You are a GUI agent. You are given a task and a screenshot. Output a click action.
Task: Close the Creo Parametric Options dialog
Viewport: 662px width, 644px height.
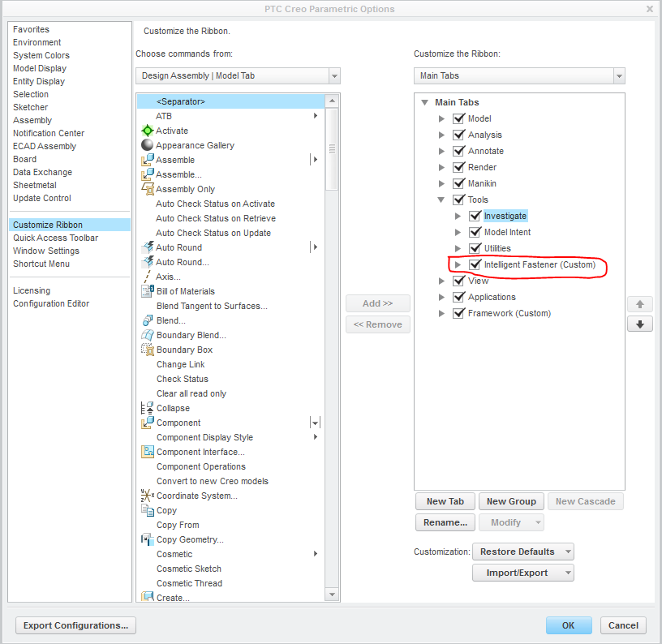click(x=650, y=9)
